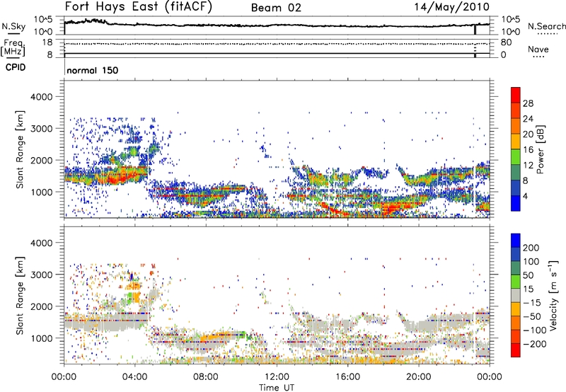The height and width of the screenshot is (392, 566).
Task: Click the '04:00' time axis tick label
Action: [x=134, y=377]
